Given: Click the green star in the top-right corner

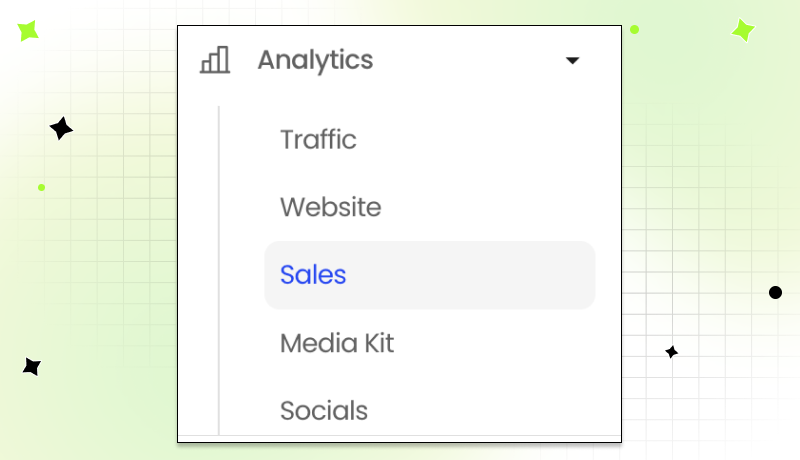Looking at the screenshot, I should [742, 30].
